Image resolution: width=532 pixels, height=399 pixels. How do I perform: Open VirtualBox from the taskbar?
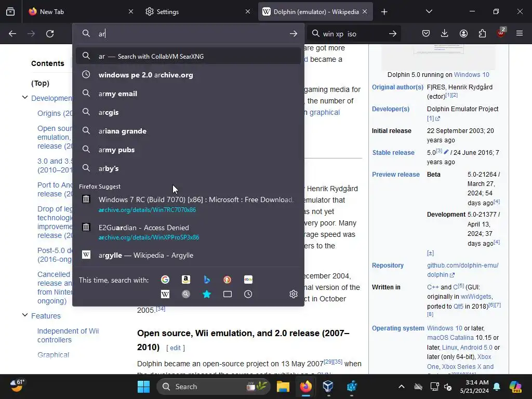click(328, 387)
